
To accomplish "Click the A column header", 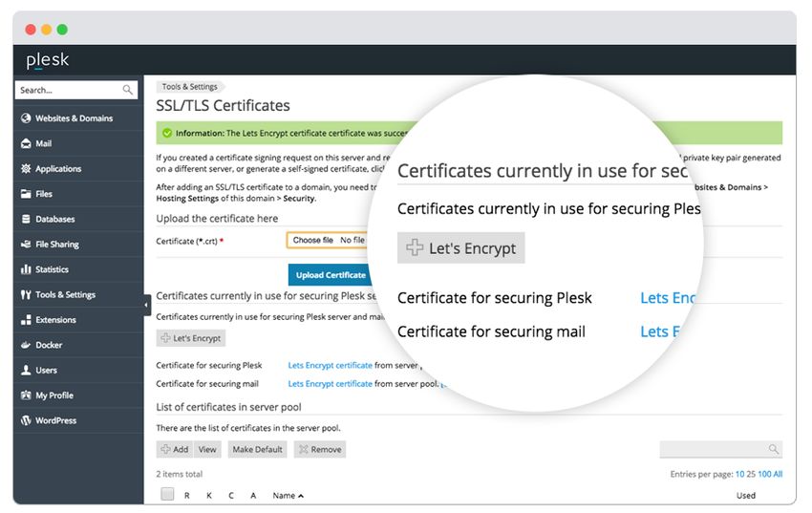I will pos(253,496).
